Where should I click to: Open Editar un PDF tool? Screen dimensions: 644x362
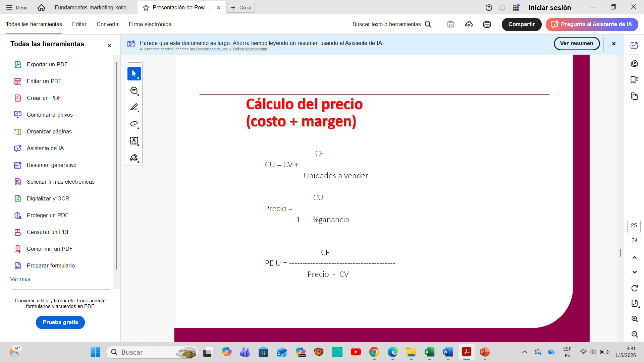(44, 81)
